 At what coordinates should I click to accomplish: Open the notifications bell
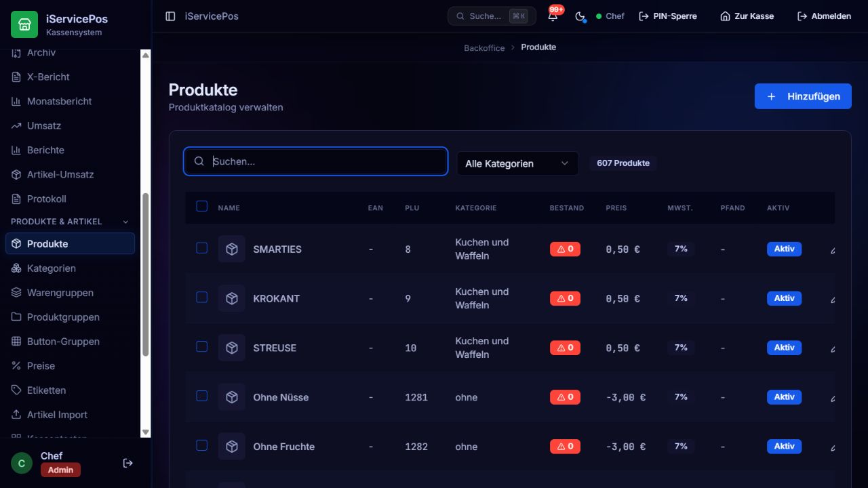553,16
